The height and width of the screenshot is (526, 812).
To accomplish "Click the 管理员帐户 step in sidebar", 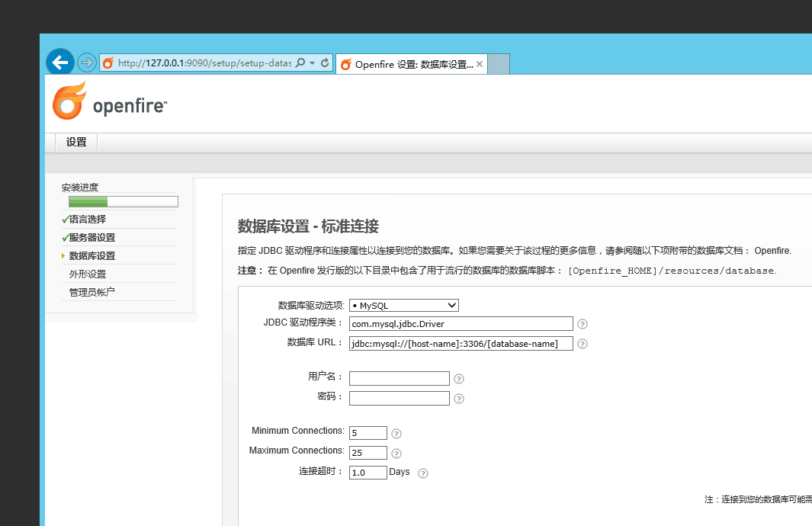I will (92, 292).
